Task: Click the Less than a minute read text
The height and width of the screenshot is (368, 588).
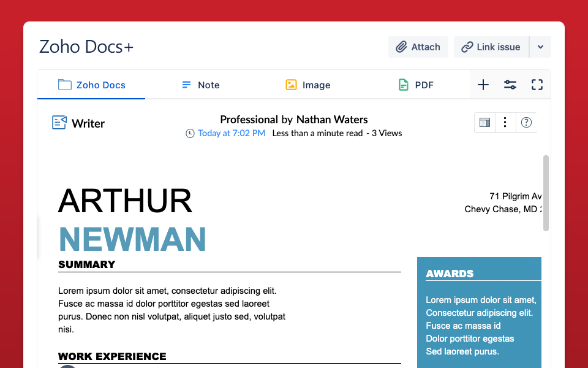Action: (317, 133)
